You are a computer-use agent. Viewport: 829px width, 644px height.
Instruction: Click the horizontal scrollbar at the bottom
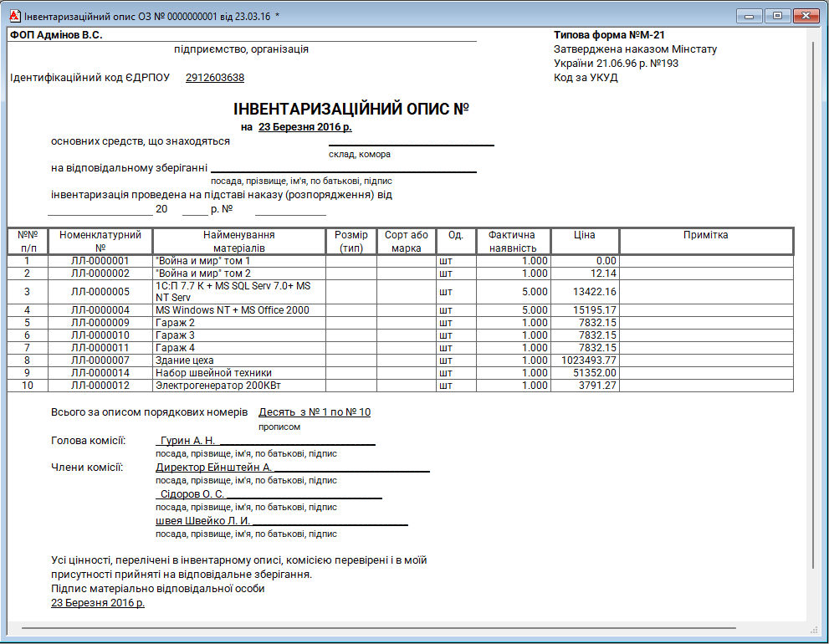click(x=376, y=627)
